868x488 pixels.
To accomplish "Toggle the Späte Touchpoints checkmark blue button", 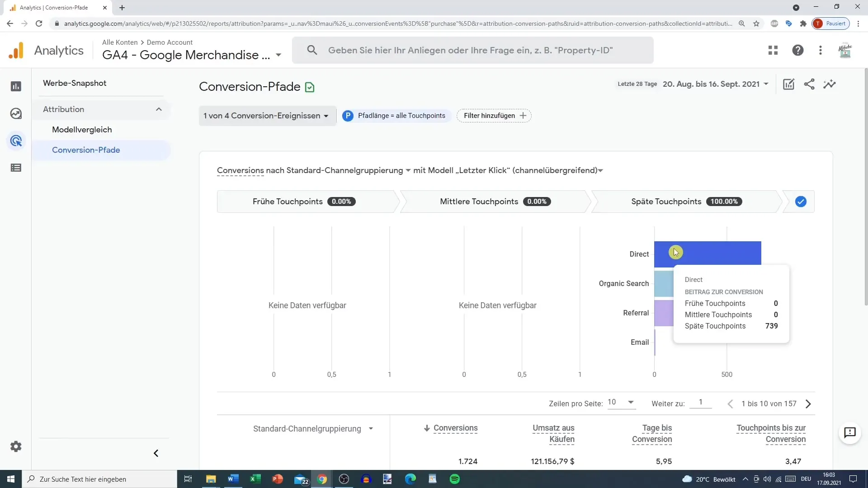I will [801, 202].
